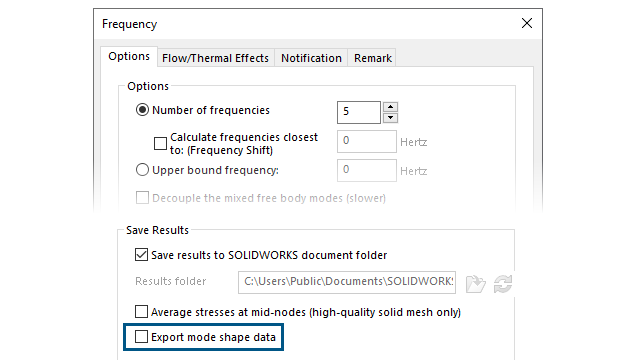Decrease number of frequencies with down arrow
This screenshot has height=360, width=640.
pyautogui.click(x=391, y=118)
